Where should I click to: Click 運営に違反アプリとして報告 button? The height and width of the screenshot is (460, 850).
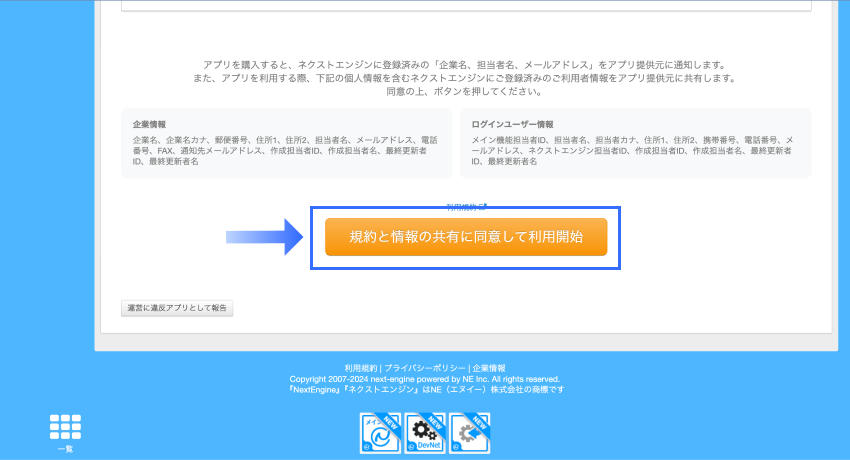click(177, 308)
